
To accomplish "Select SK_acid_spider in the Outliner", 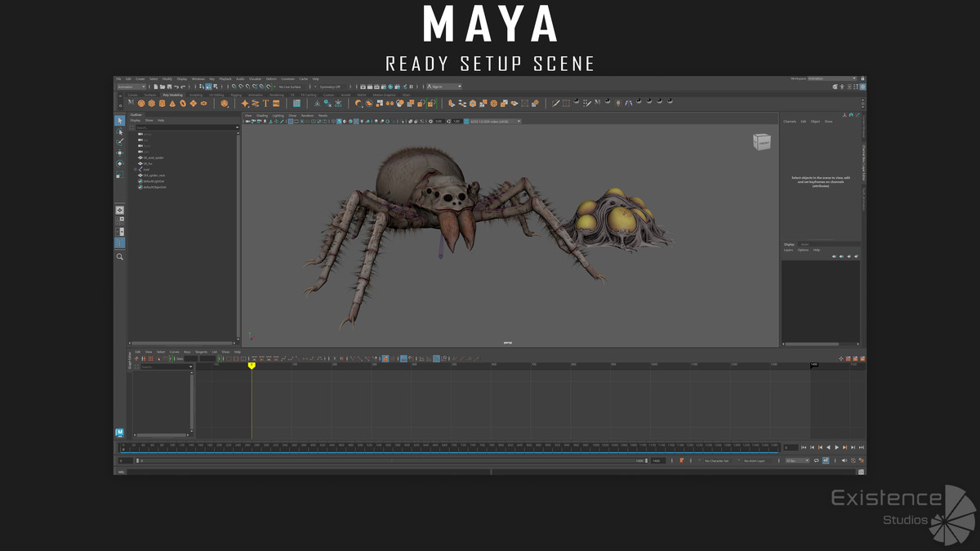I will click(154, 158).
